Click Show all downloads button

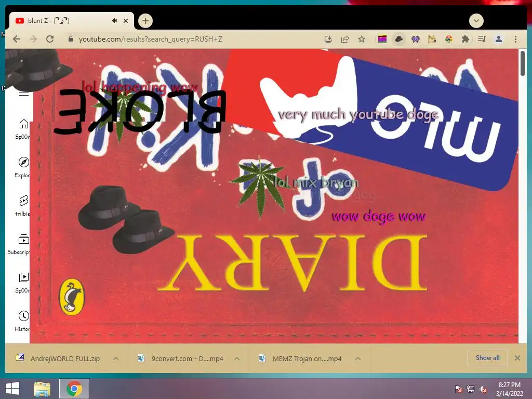487,358
